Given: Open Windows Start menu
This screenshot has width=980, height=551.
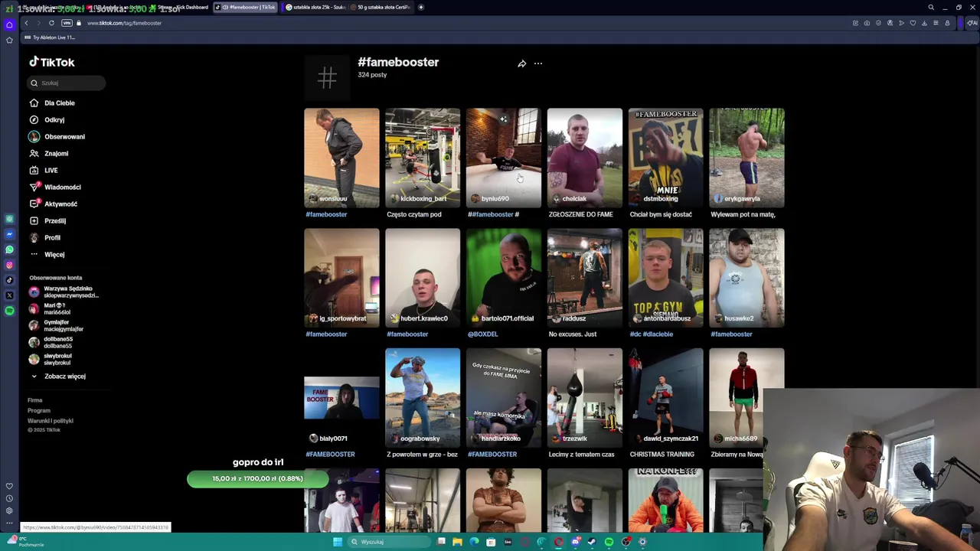Looking at the screenshot, I should click(338, 542).
